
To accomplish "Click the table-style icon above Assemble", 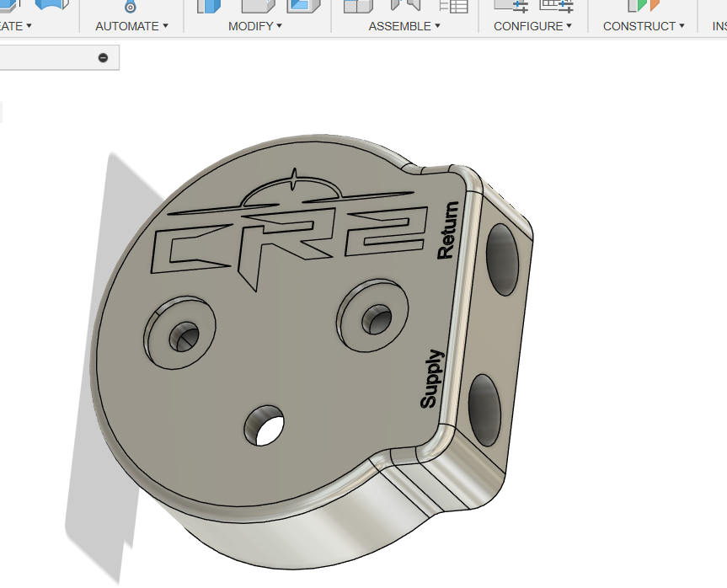I will point(453,6).
